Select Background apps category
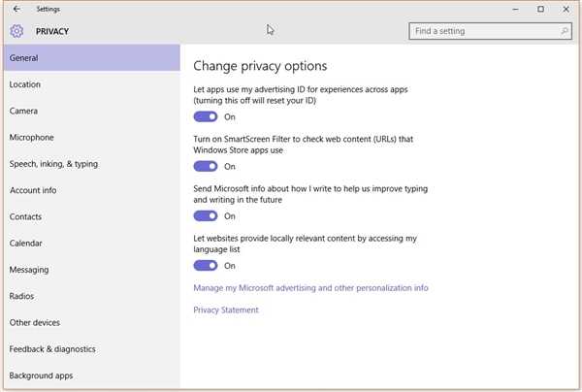Viewport: 582px width, 392px height. [41, 376]
